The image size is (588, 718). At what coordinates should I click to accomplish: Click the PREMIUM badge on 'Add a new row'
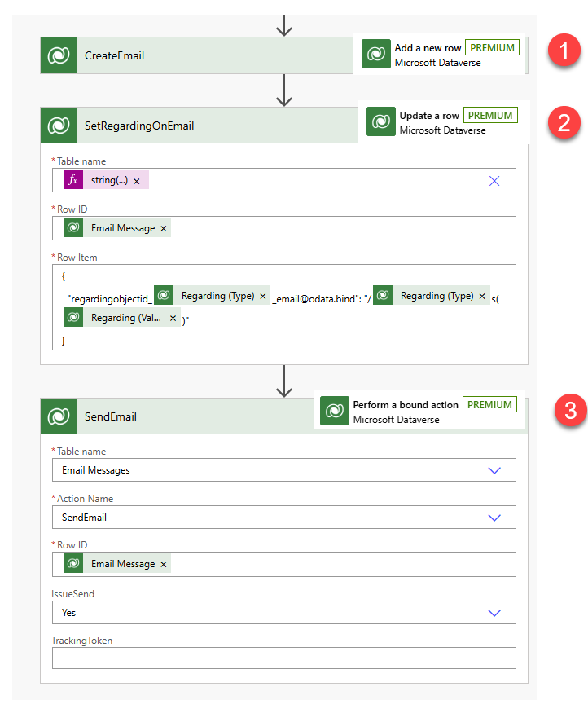tap(493, 47)
